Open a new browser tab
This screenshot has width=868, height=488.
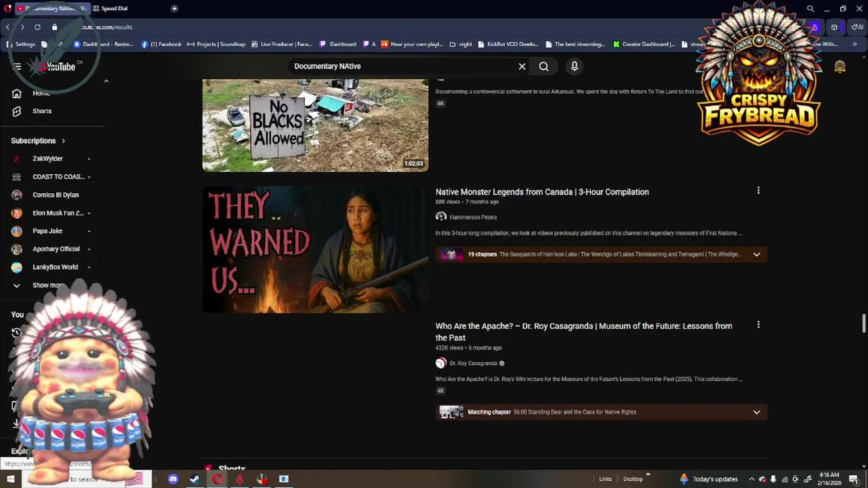[174, 8]
